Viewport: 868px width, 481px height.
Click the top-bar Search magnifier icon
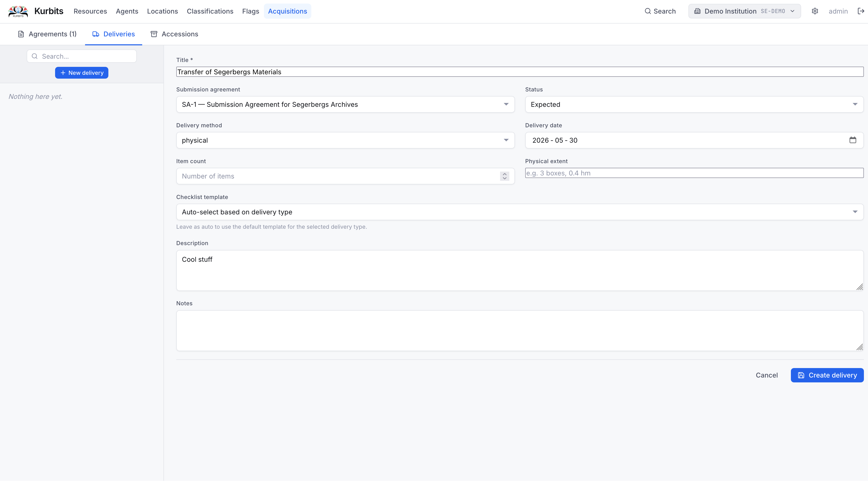(x=648, y=11)
